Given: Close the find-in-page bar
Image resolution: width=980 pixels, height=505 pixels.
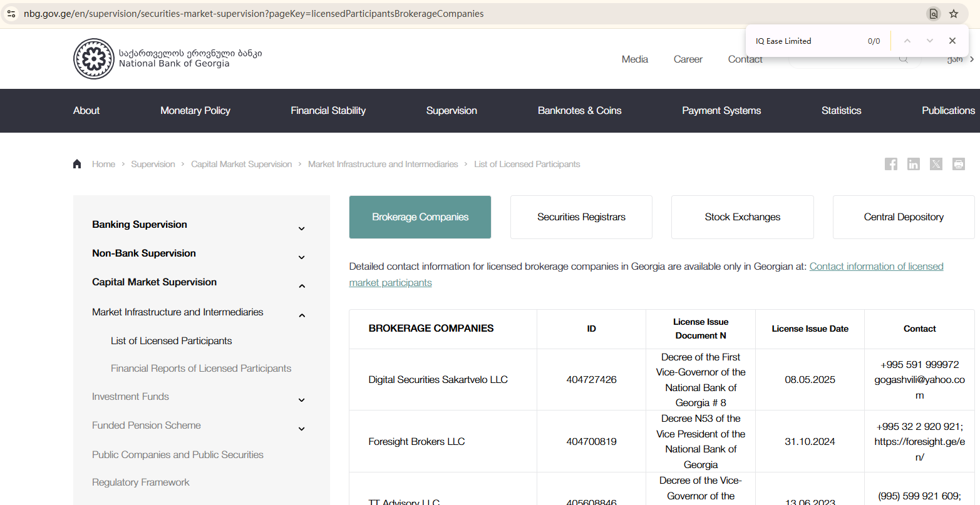Looking at the screenshot, I should (x=952, y=41).
